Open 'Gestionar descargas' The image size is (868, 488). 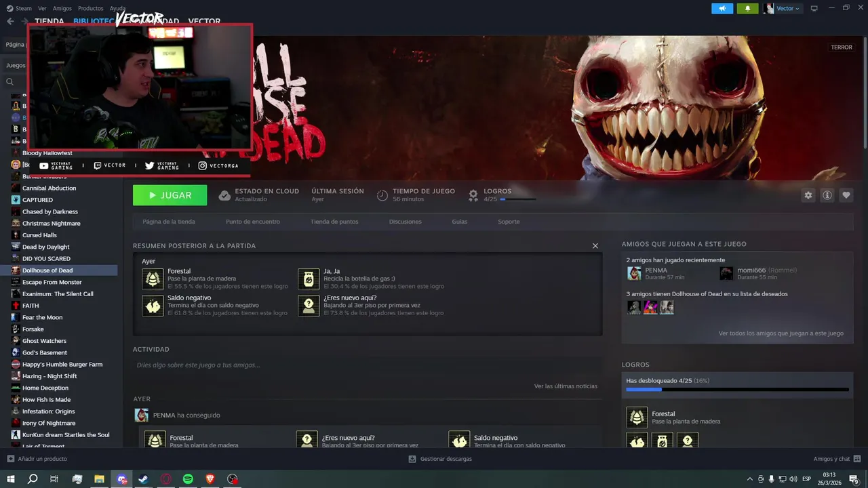click(440, 459)
